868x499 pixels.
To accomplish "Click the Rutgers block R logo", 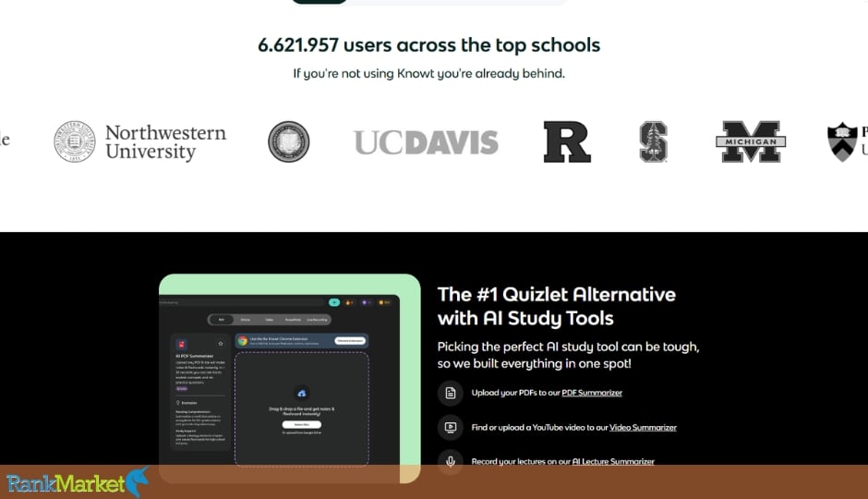I will (x=567, y=141).
